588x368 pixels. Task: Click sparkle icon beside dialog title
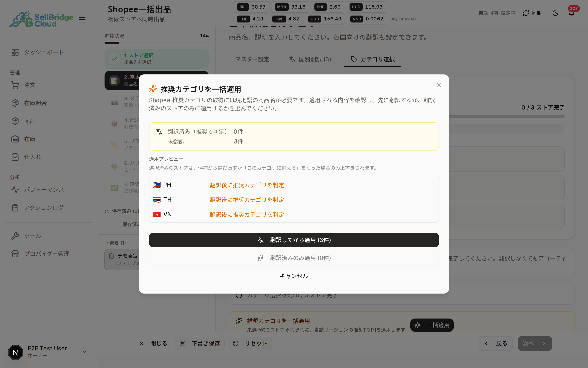click(153, 89)
